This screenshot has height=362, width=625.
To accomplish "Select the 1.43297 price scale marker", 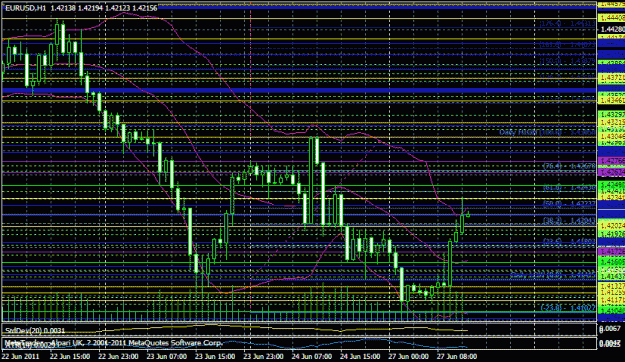I will click(x=611, y=115).
